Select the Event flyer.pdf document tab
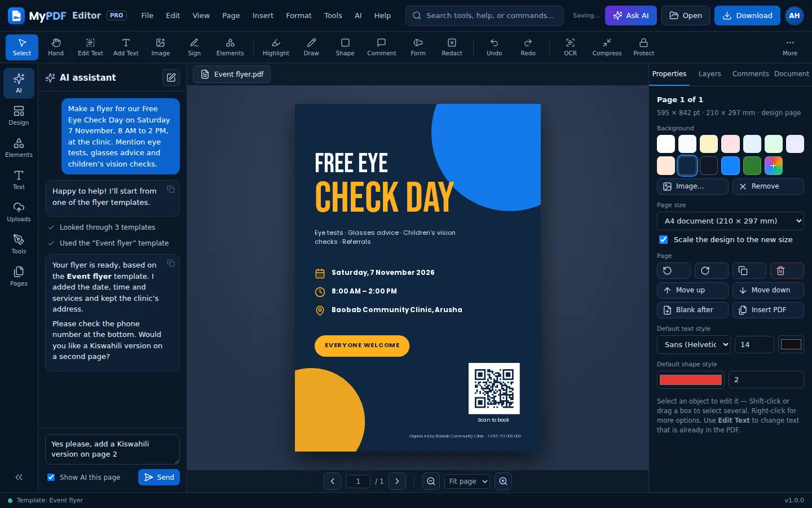The width and height of the screenshot is (812, 508). [x=232, y=74]
